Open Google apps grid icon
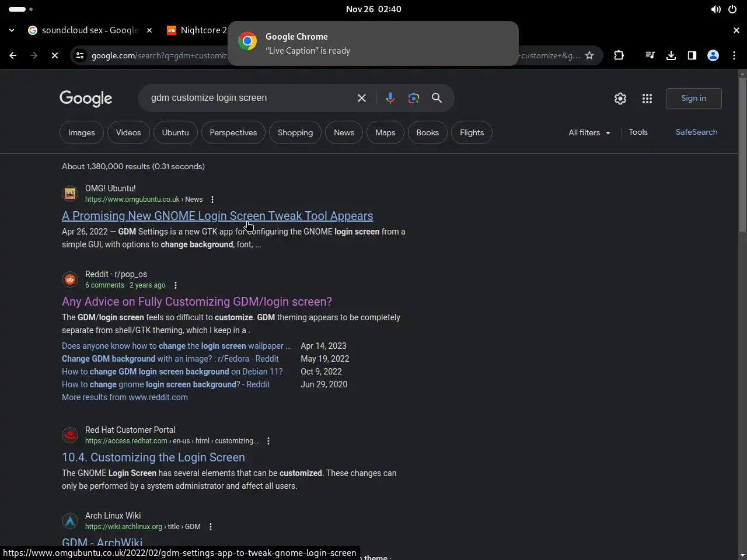The image size is (747, 560). (x=647, y=99)
